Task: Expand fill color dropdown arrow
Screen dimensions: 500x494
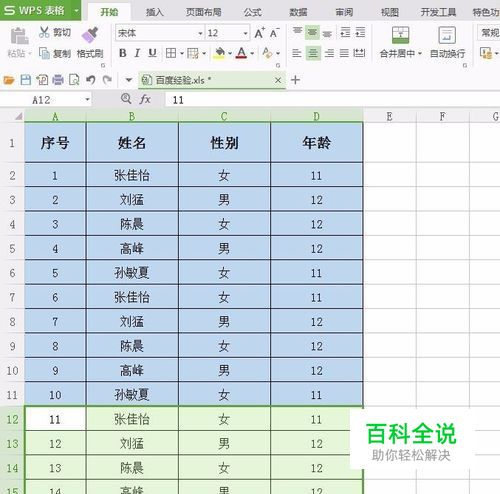Action: click(230, 53)
